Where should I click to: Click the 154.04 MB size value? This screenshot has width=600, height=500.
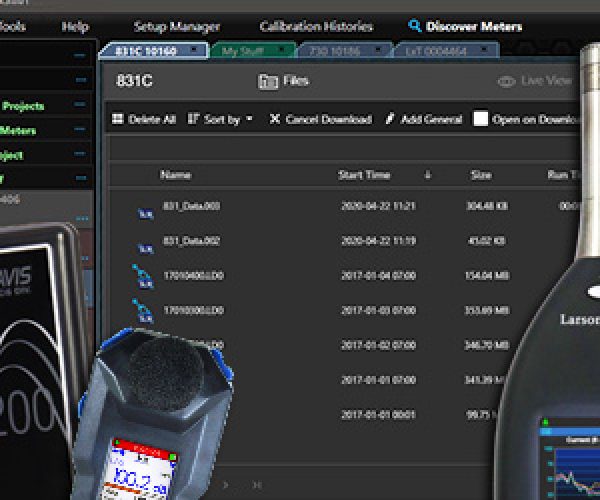coord(487,275)
